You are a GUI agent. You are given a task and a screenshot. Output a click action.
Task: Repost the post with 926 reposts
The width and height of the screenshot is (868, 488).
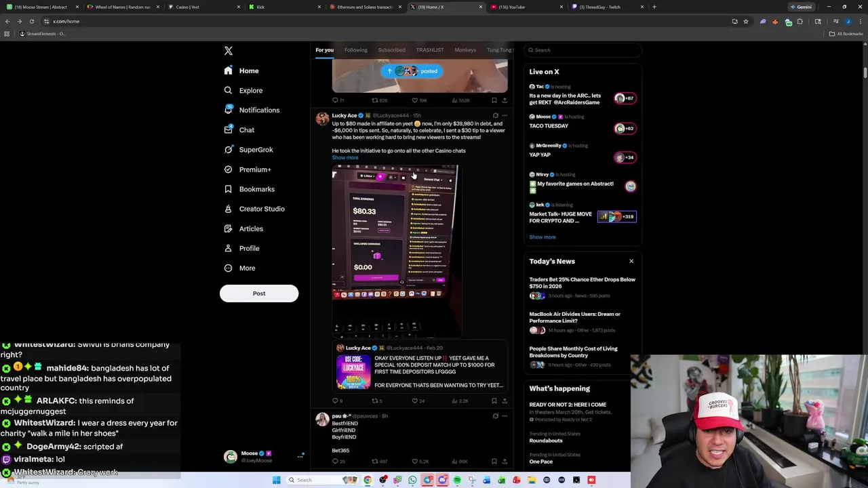point(379,100)
